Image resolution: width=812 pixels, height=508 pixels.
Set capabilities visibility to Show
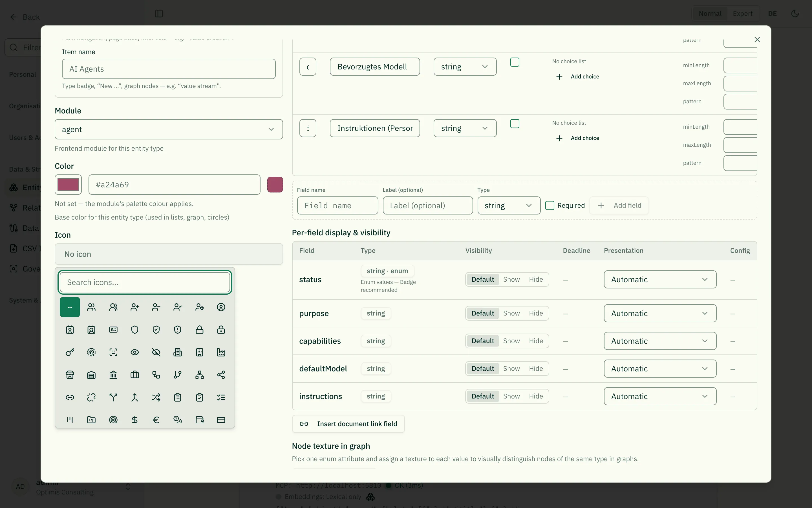pos(511,341)
